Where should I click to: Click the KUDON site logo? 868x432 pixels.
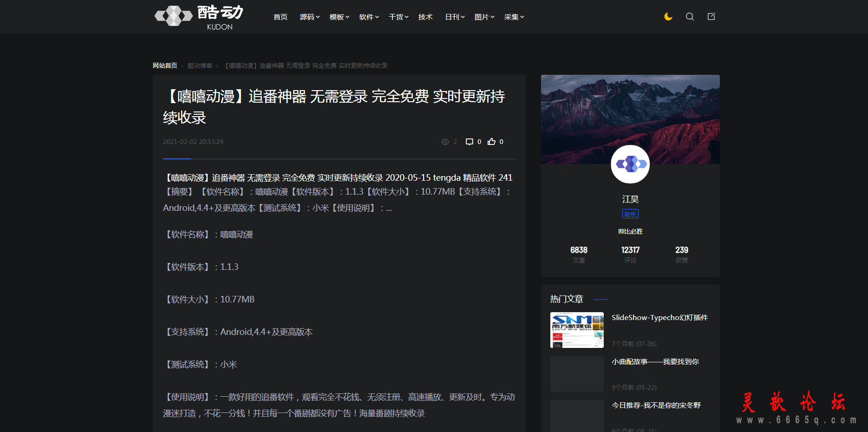tap(199, 17)
